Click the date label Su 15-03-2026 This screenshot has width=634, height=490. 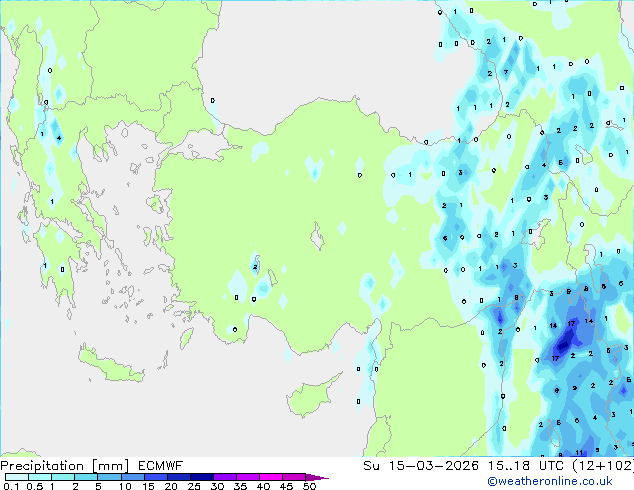(x=421, y=466)
